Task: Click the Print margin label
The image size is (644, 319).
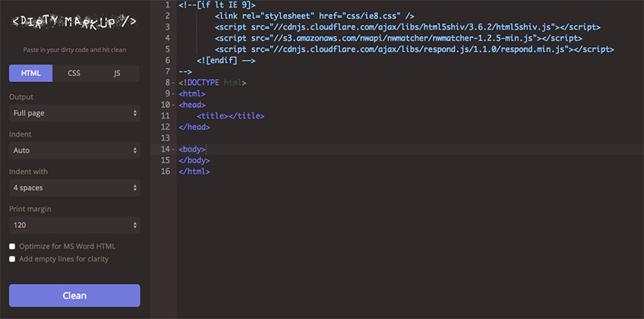Action: (x=30, y=210)
